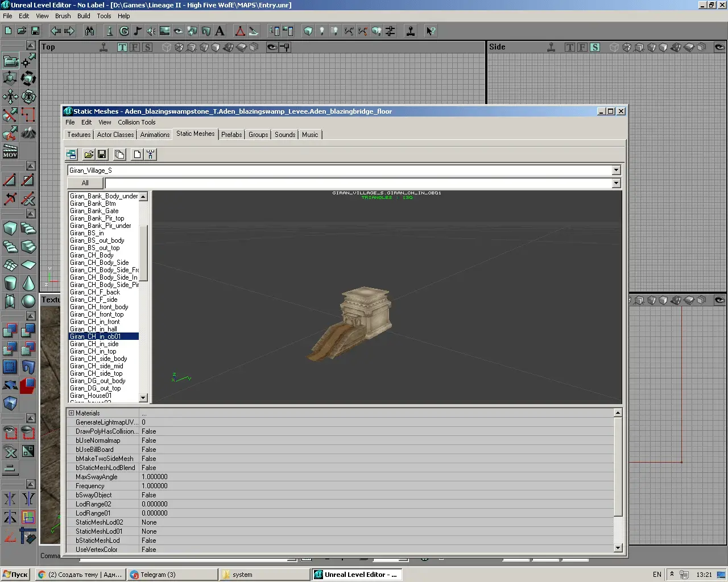Screen dimensions: 728x582
Task: Expand the Materials property row
Action: coord(72,413)
